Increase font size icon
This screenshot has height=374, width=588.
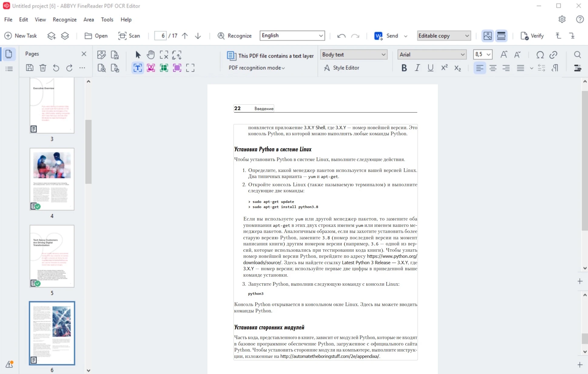coord(504,55)
